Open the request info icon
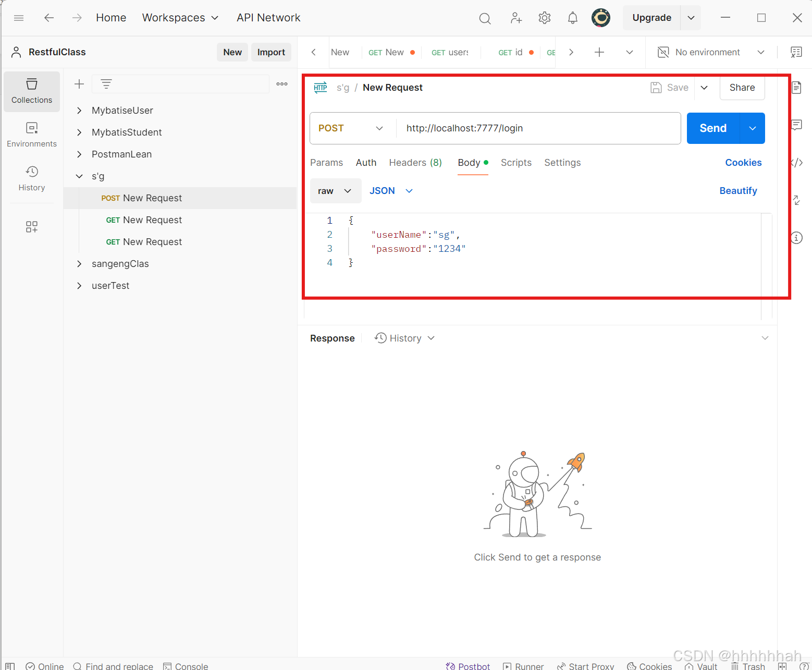Viewport: 812px width, 670px height. pos(796,238)
